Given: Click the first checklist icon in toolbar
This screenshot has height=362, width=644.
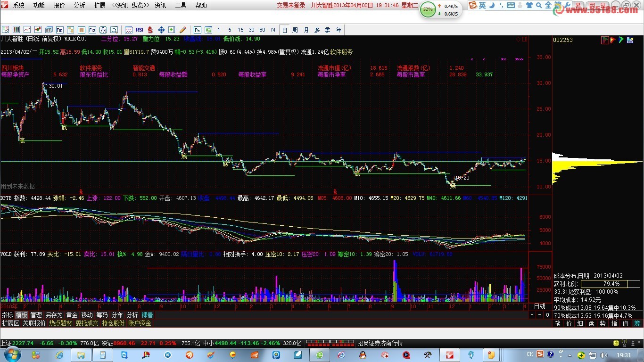Looking at the screenshot, I should (5, 29).
